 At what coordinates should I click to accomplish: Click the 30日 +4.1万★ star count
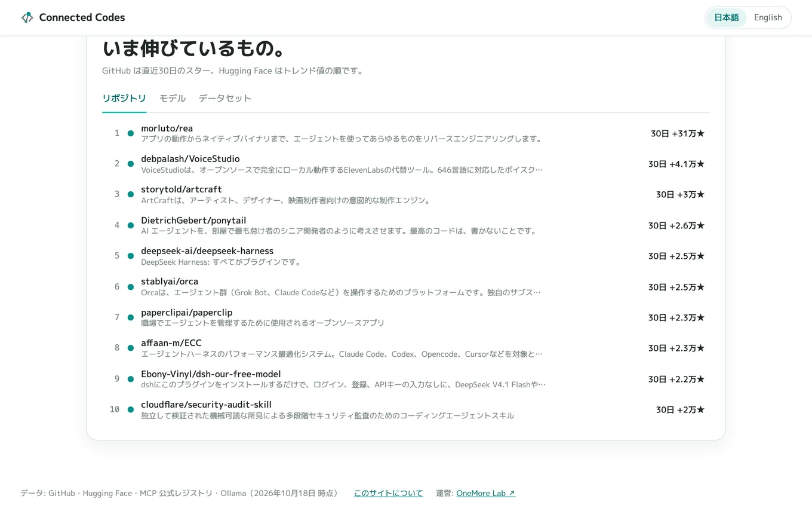pyautogui.click(x=676, y=164)
